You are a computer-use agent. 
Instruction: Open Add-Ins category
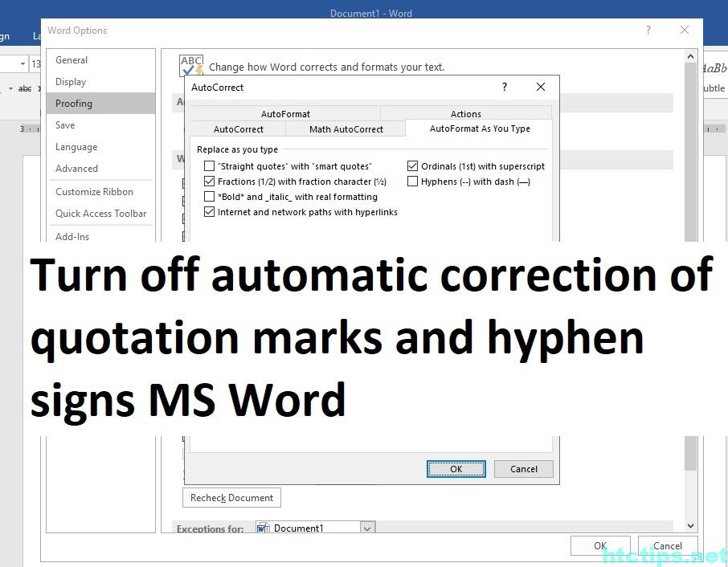tap(100, 236)
